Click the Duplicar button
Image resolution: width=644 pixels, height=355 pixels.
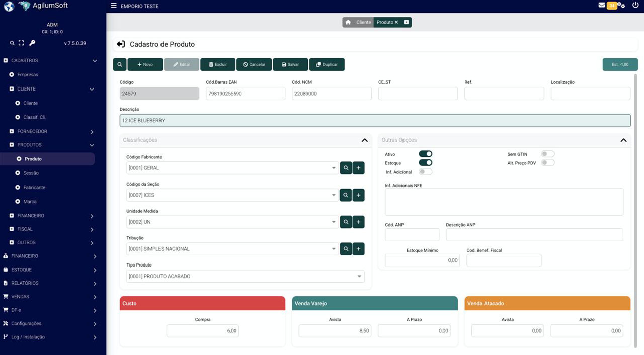(x=327, y=64)
